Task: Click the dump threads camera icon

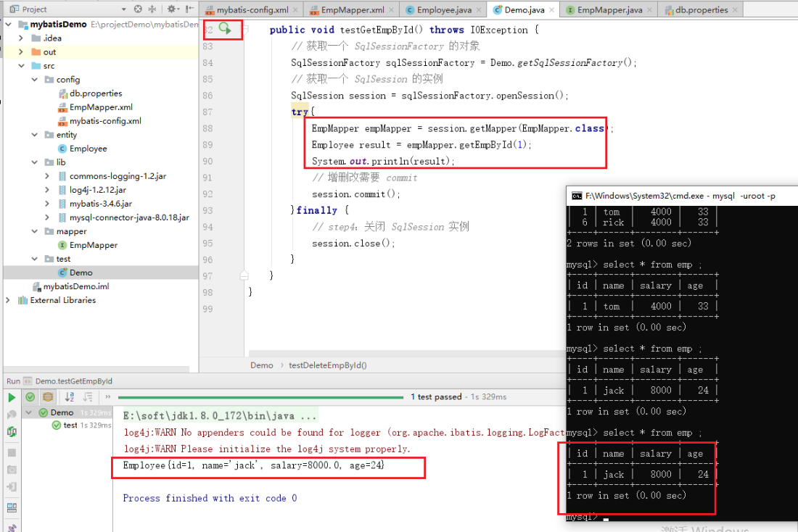Action: coord(12,470)
